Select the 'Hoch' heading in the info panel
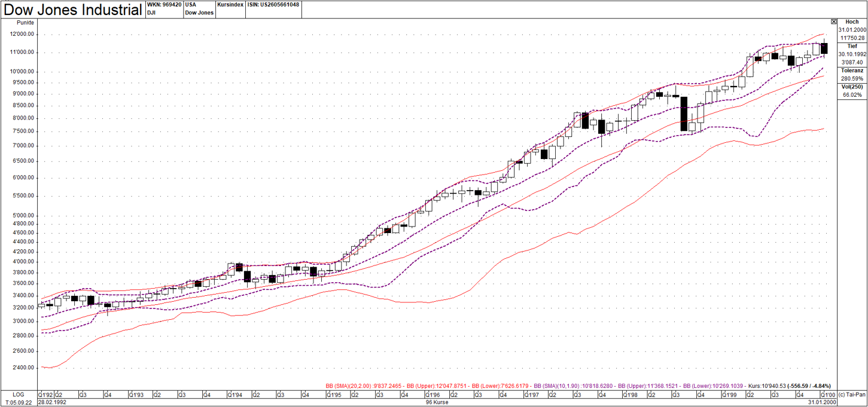 852,22
